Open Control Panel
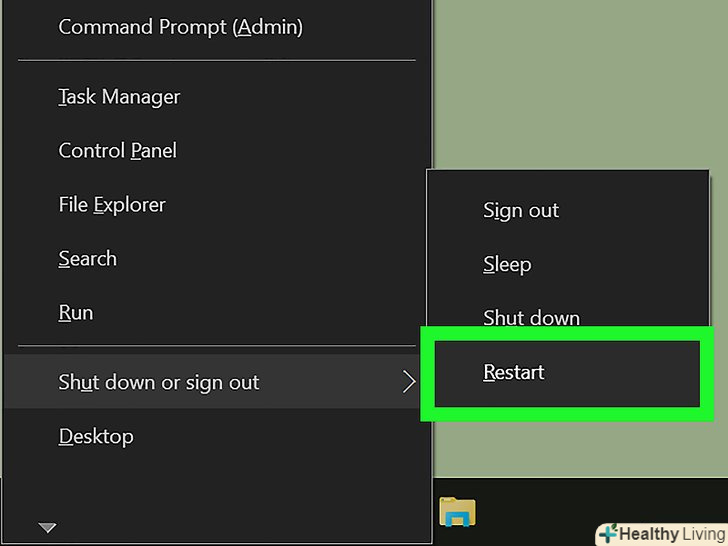 tap(117, 151)
